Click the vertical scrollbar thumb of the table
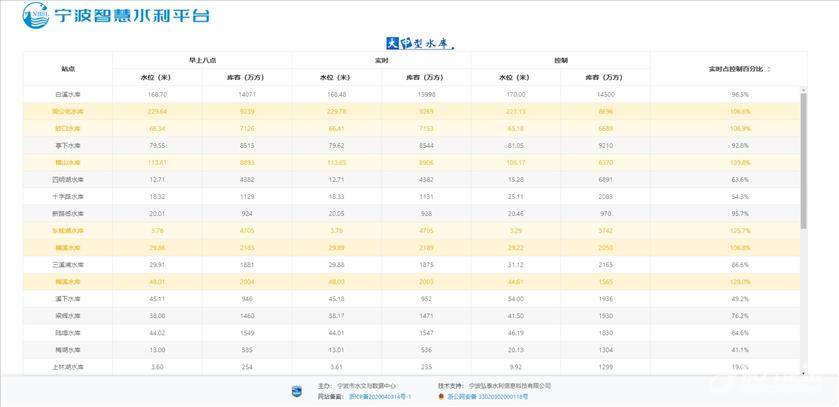Viewport: 839px width, 407px height. [x=804, y=160]
